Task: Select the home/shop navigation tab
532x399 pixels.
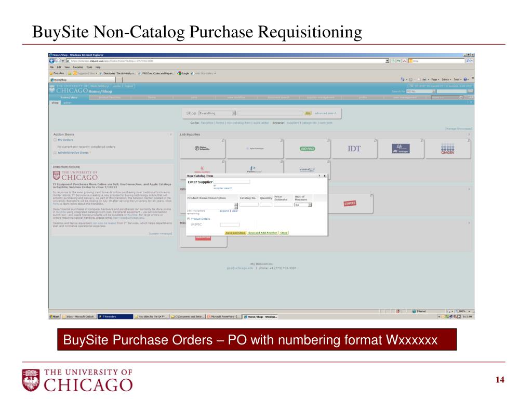Action: click(x=69, y=97)
